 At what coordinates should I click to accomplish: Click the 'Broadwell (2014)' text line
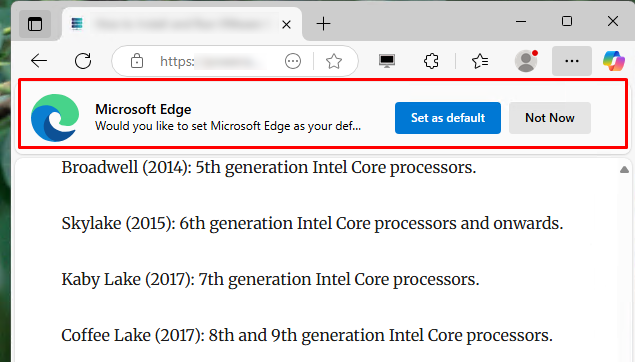[268, 167]
